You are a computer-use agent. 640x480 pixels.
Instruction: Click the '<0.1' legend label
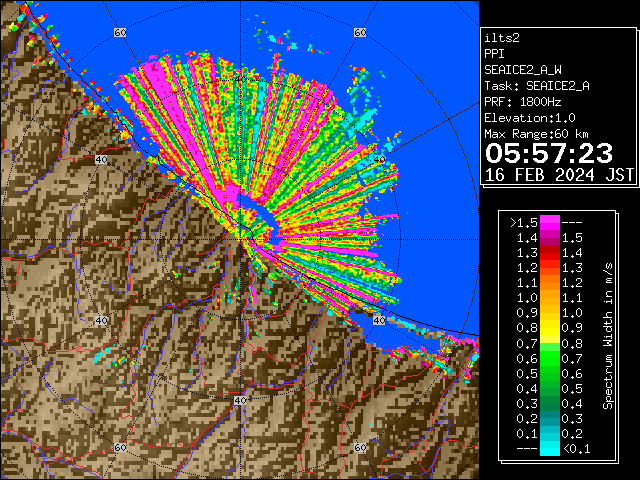pyautogui.click(x=577, y=449)
